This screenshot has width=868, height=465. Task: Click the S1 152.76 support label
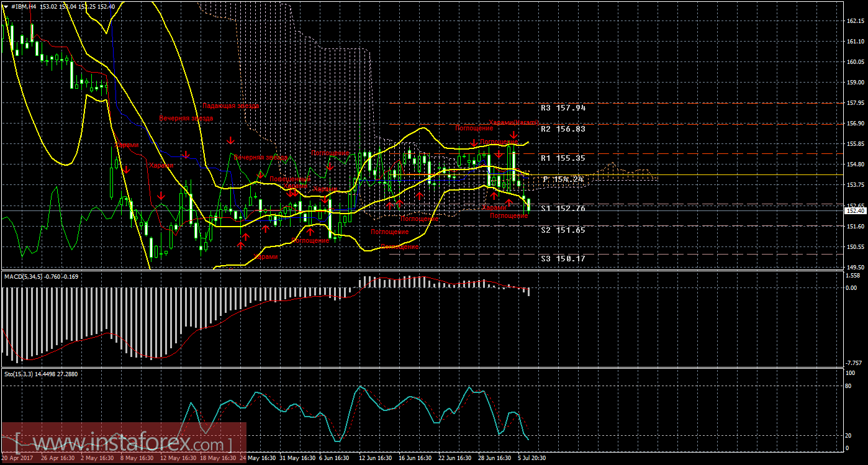[563, 208]
